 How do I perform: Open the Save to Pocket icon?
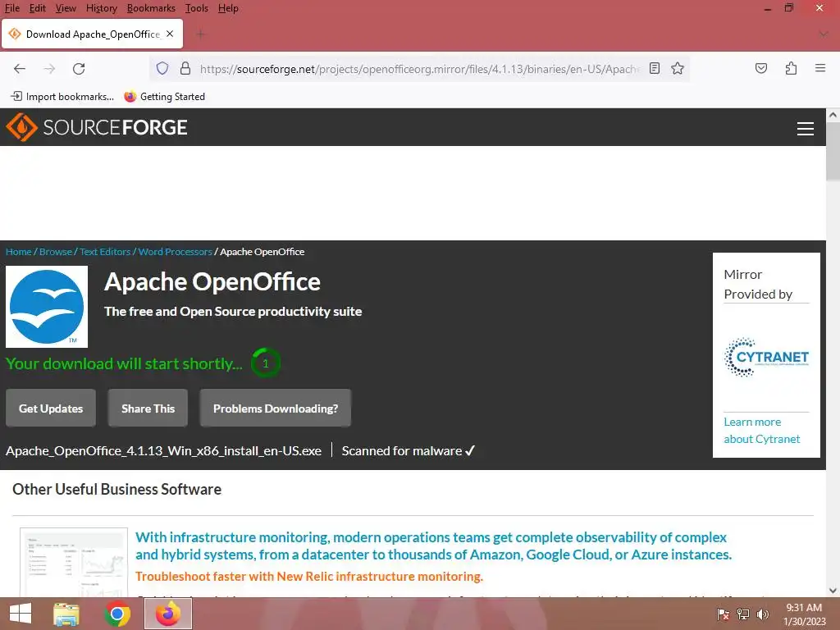tap(760, 69)
